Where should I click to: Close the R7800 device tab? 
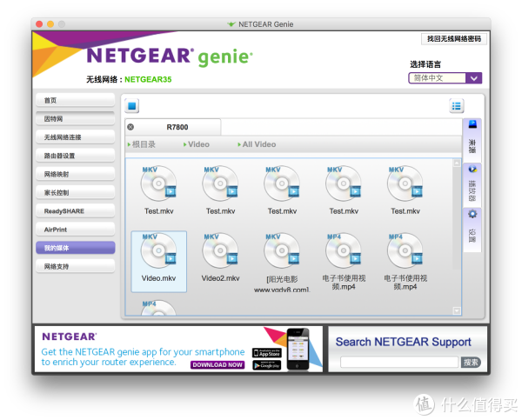130,127
